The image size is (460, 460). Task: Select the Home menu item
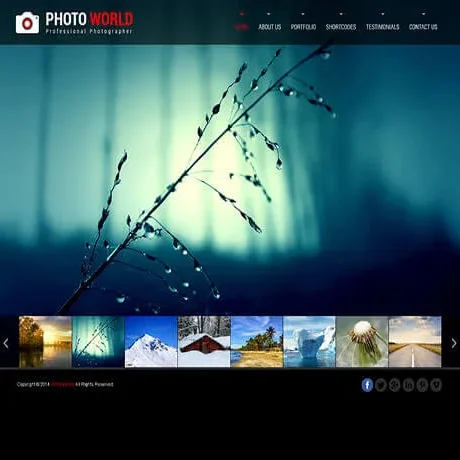pos(242,27)
